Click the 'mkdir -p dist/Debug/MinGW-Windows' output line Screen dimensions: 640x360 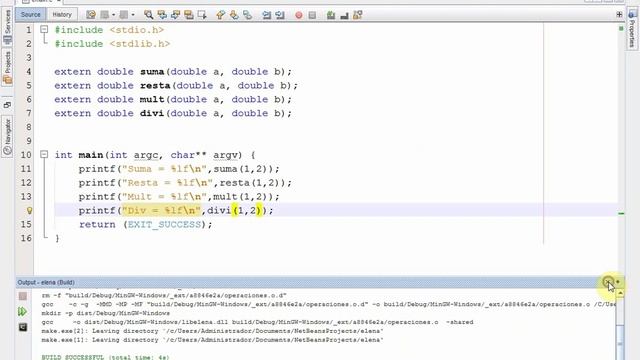tap(105, 313)
